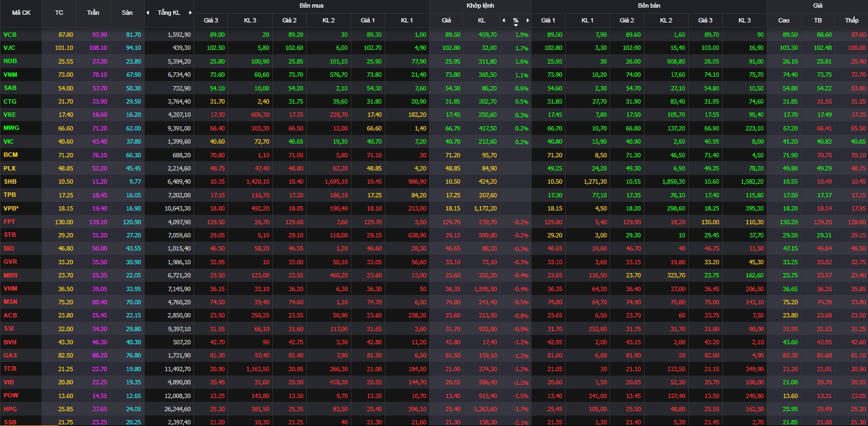
Task: Select the Bên mua header group
Action: pyautogui.click(x=311, y=5)
